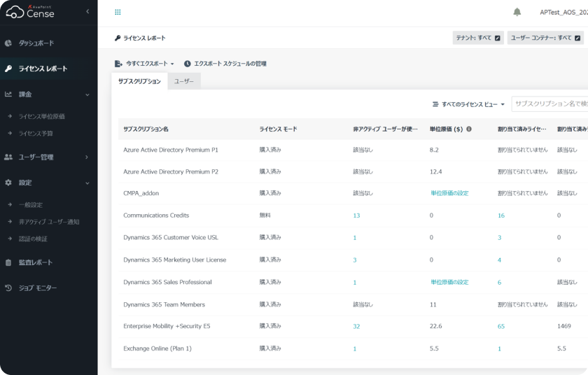
Task: Open ジョブ モニター in the sidebar
Action: tap(38, 288)
